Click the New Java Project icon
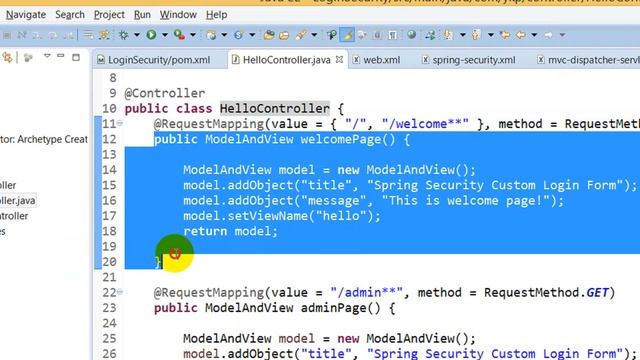The height and width of the screenshot is (360, 640). pyautogui.click(x=211, y=35)
